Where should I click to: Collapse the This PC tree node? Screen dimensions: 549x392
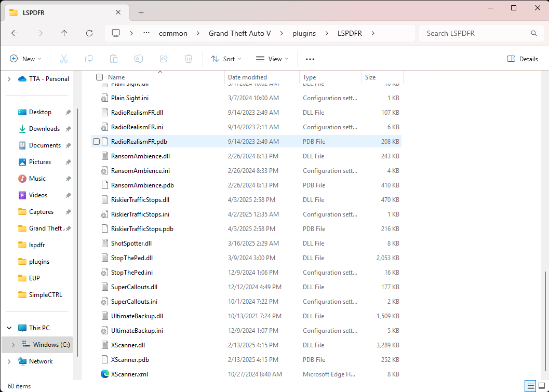point(9,328)
